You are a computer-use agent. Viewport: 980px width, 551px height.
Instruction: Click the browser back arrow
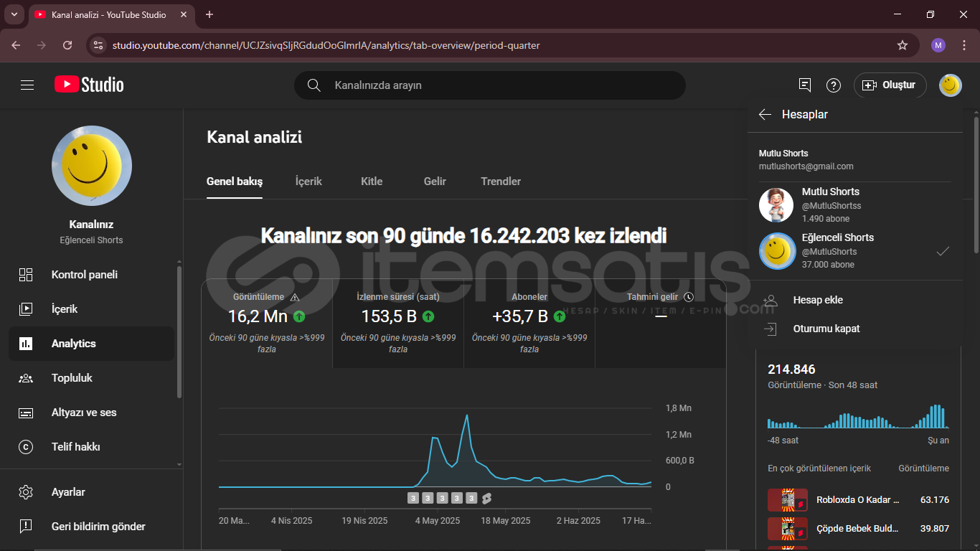point(16,45)
